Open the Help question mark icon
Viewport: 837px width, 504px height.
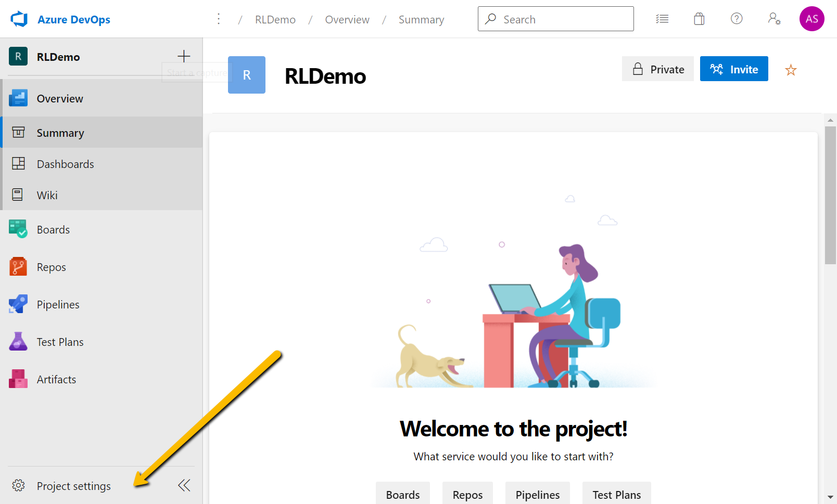[x=737, y=19]
